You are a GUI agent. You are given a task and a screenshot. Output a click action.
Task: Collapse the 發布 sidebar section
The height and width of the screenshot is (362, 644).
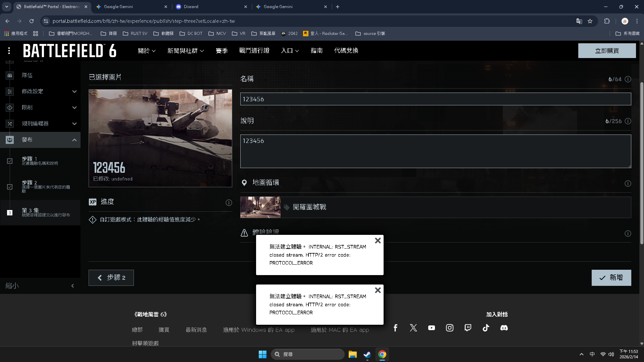pos(75,140)
